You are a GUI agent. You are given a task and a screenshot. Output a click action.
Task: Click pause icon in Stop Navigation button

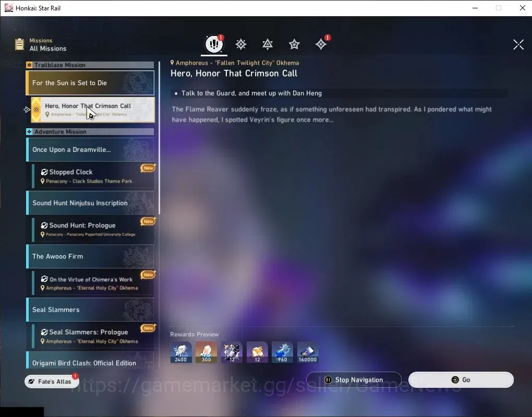328,379
